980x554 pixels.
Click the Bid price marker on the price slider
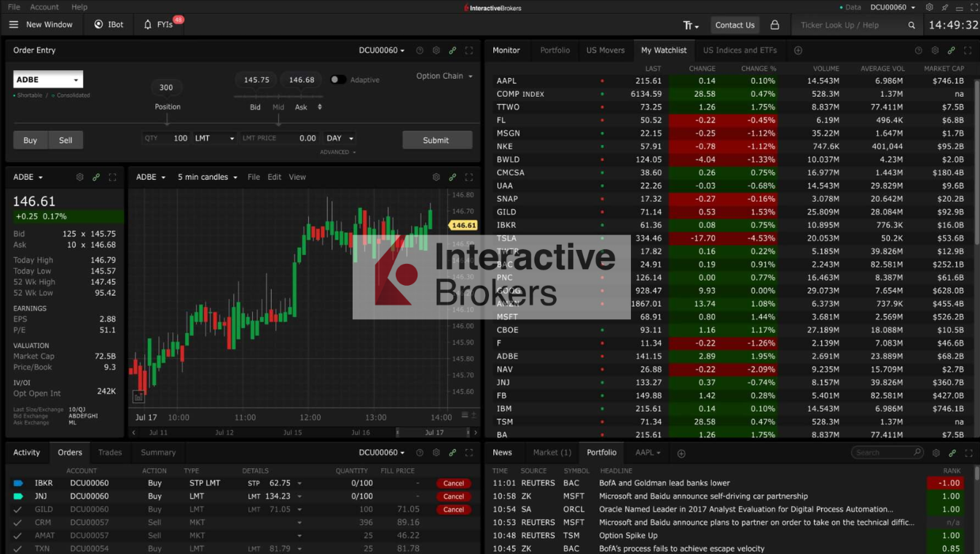pyautogui.click(x=256, y=80)
